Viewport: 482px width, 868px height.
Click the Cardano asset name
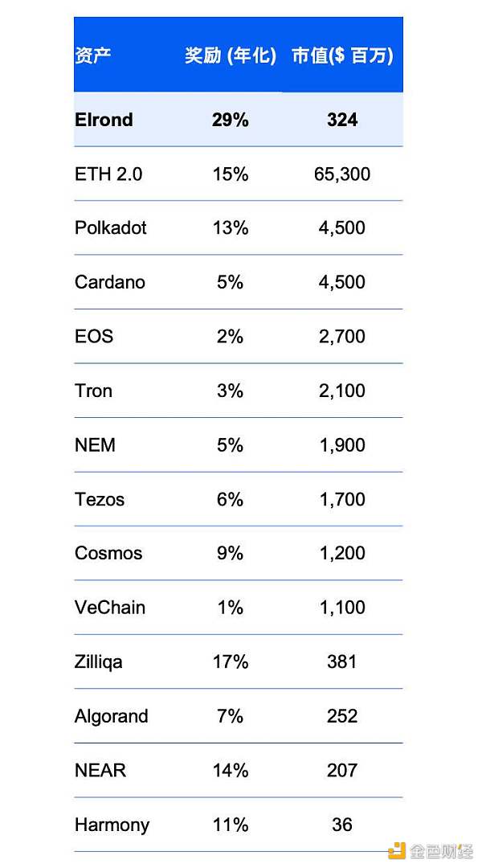pos(110,282)
